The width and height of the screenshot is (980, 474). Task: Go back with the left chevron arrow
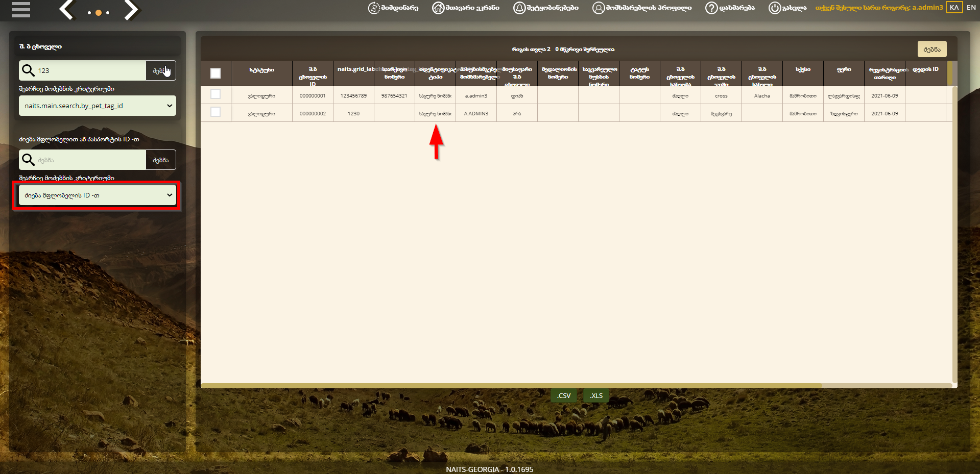tap(66, 10)
